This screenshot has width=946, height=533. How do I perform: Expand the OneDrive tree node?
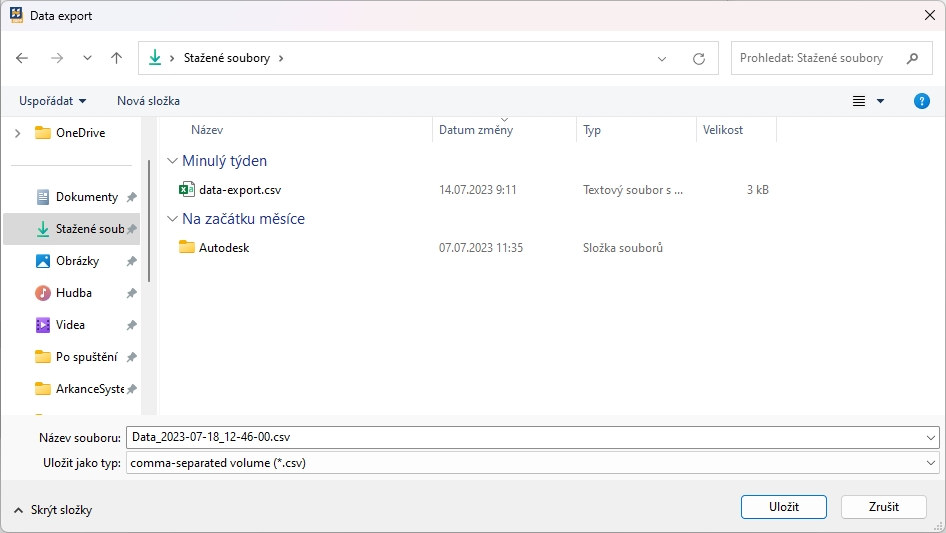click(17, 133)
